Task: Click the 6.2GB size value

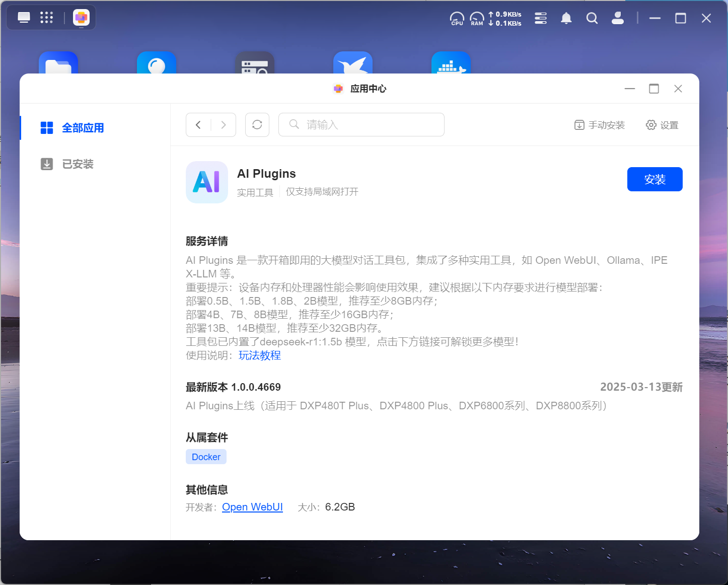Action: [340, 507]
